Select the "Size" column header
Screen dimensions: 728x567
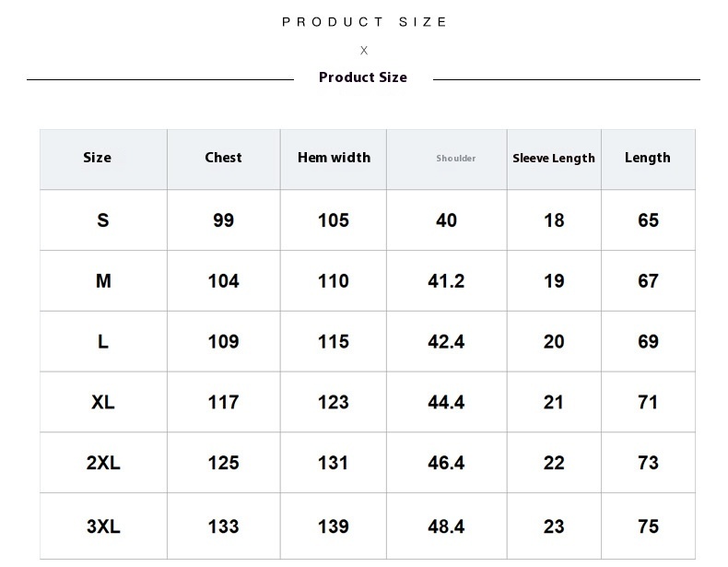(x=97, y=158)
